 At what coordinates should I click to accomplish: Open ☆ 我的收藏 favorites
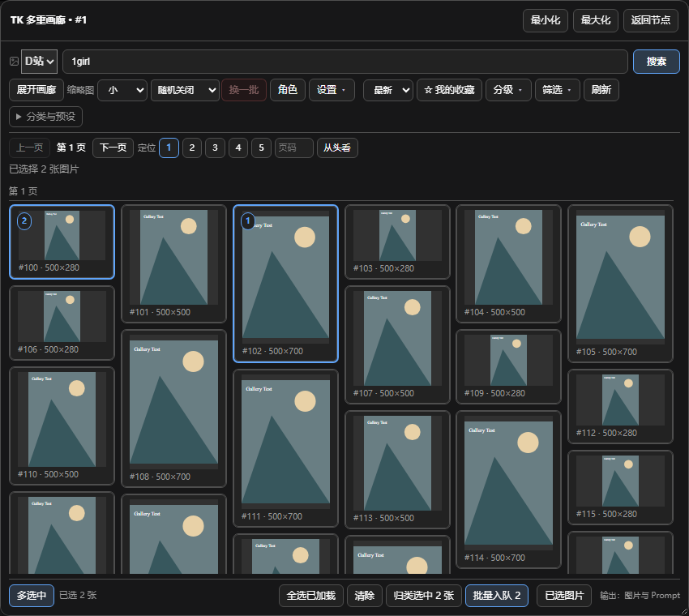[449, 90]
